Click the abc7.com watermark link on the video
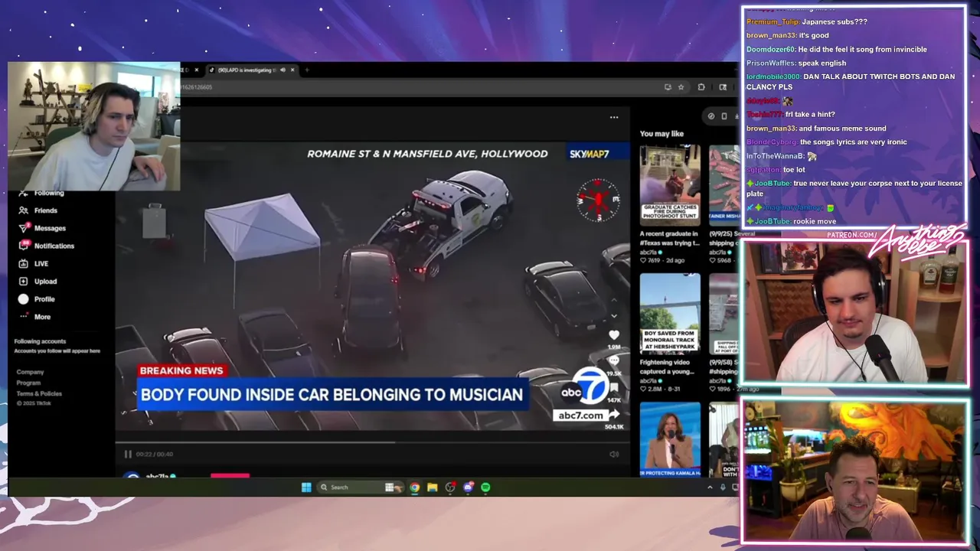 coord(580,416)
